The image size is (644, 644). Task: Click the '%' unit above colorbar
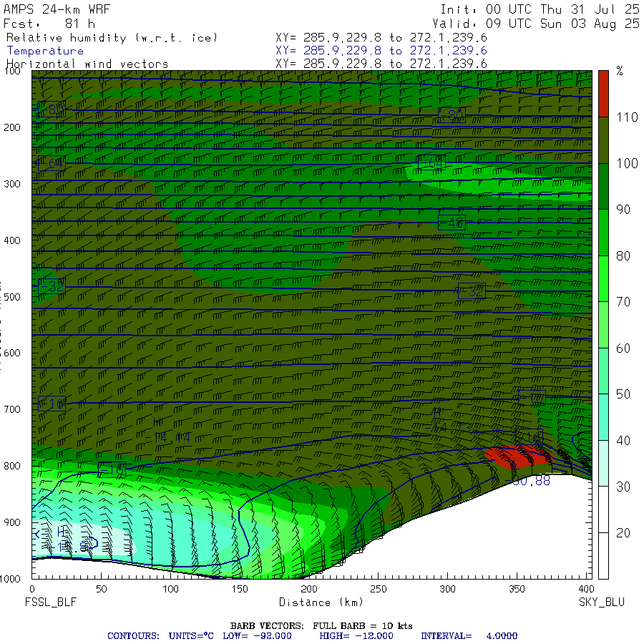coord(620,72)
